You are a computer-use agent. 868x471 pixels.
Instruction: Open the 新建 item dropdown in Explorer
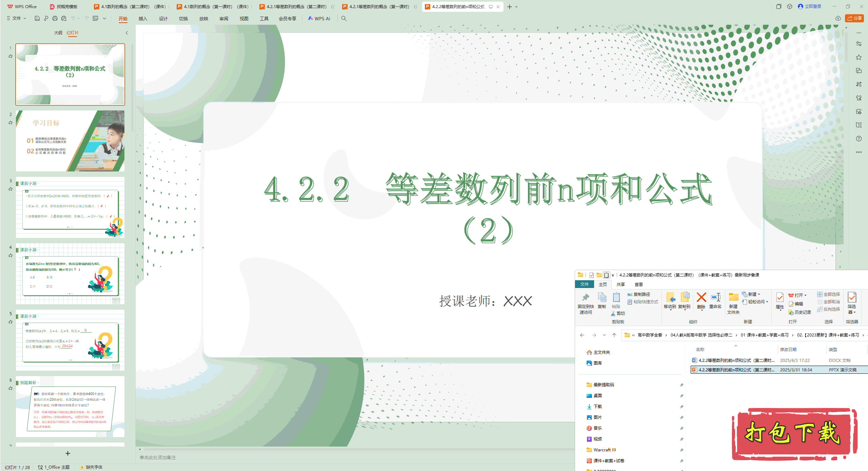[x=751, y=294]
